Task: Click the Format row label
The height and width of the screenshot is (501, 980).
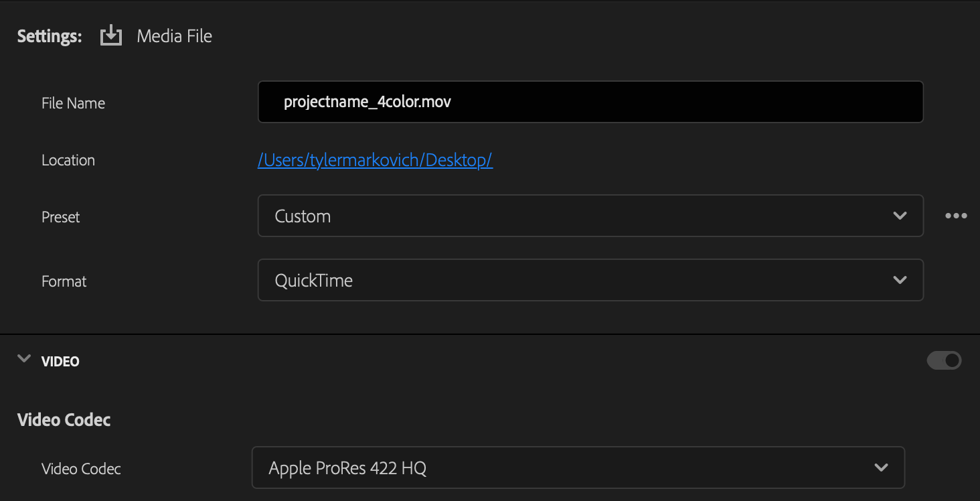Action: click(x=64, y=281)
